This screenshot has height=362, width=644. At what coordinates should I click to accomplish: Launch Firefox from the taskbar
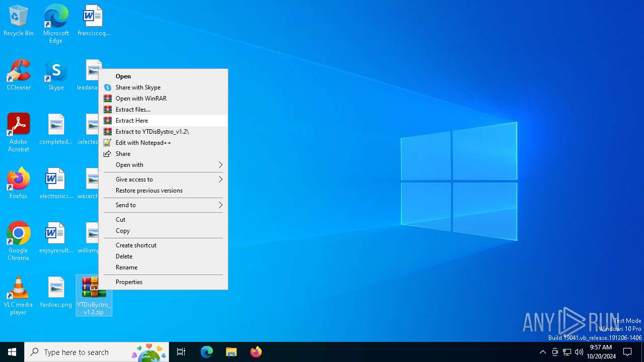[x=256, y=352]
